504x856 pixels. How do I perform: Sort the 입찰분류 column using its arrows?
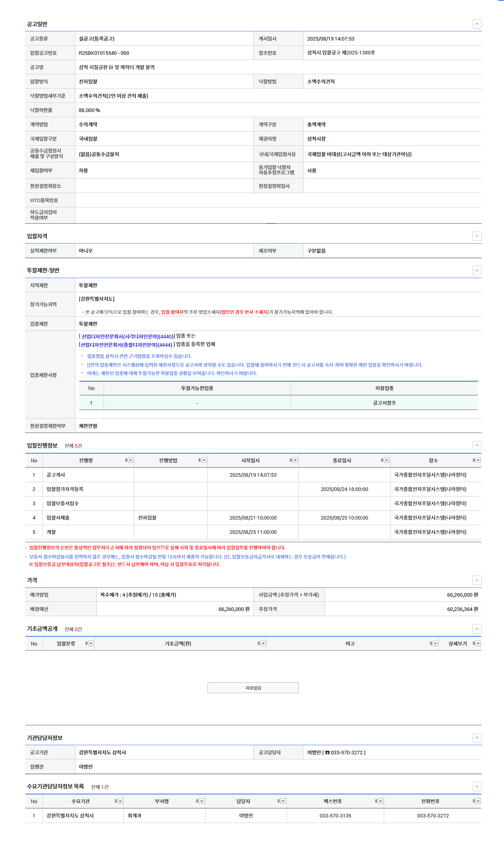87,643
